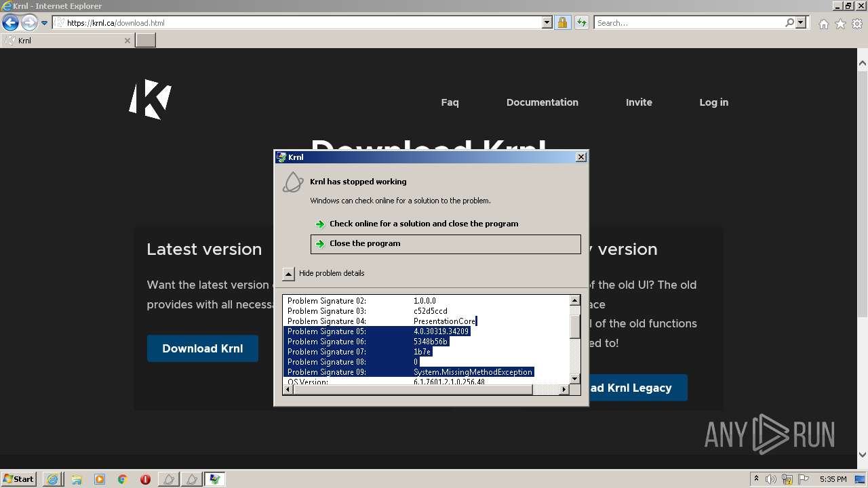Click the web page vertical scroll thumb
The width and height of the screenshot is (868, 488).
[x=863, y=193]
